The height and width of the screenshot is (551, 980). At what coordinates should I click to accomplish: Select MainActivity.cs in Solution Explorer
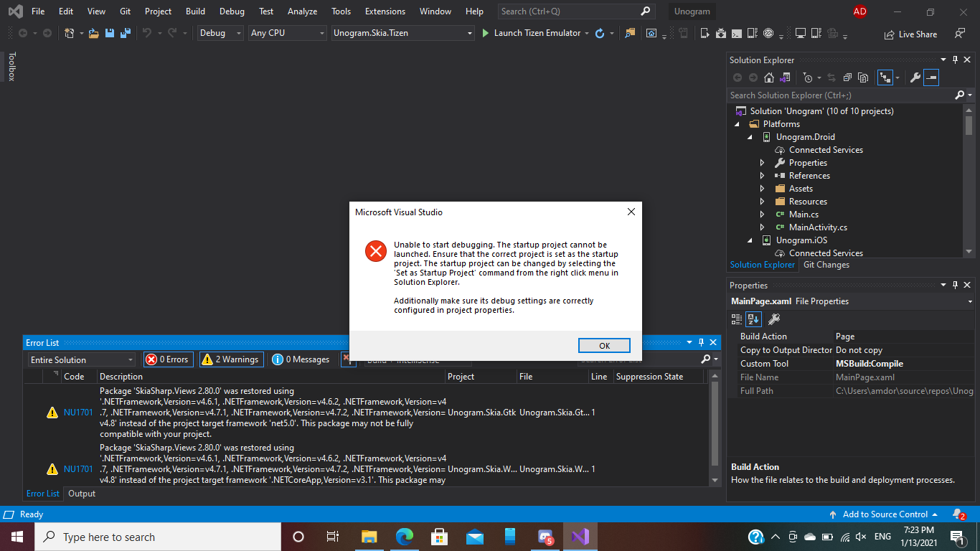pos(818,227)
